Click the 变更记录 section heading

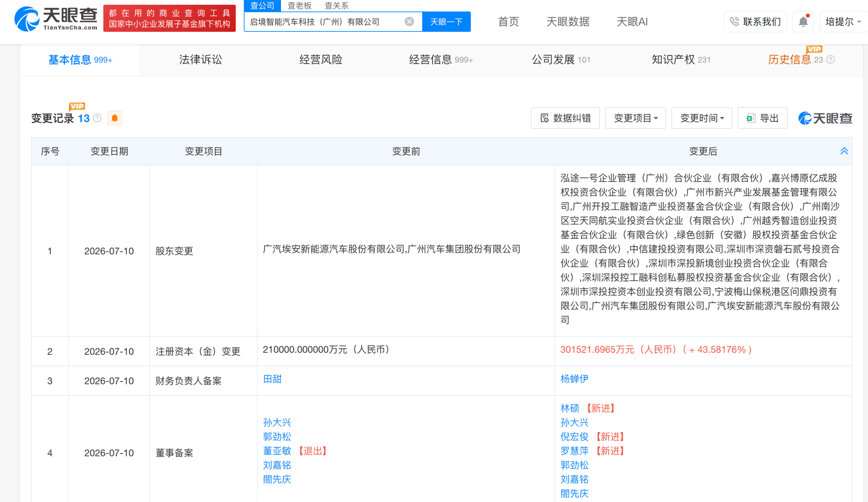(x=52, y=118)
